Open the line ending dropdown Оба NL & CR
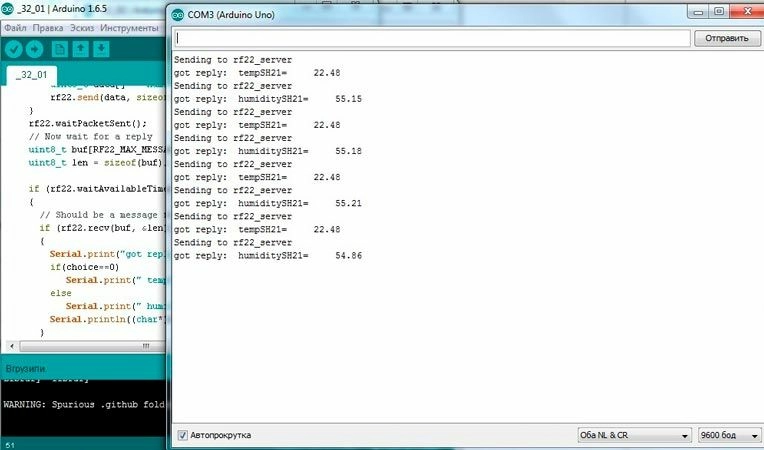The width and height of the screenshot is (764, 450). click(635, 436)
